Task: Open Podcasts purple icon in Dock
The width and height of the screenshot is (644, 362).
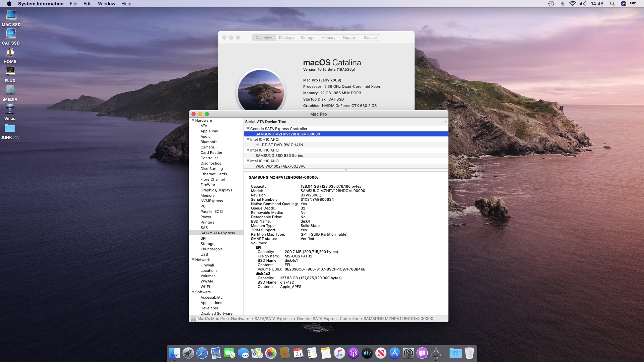Action: pyautogui.click(x=353, y=353)
